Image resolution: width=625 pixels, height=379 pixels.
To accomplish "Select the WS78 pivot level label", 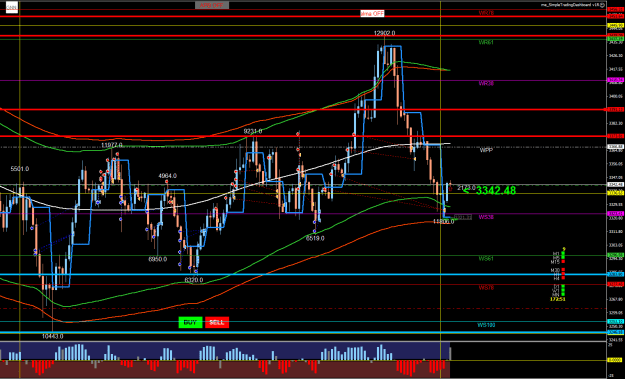I will click(x=486, y=287).
